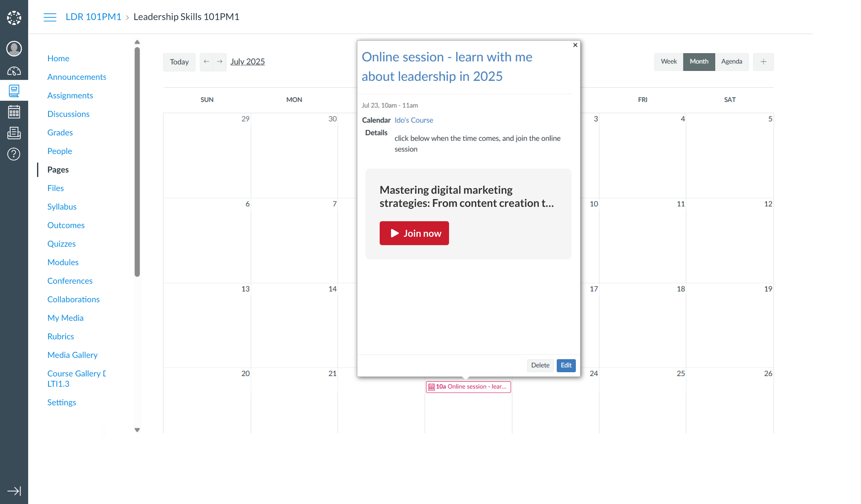
Task: Open the Canvas logo home icon
Action: point(14,18)
